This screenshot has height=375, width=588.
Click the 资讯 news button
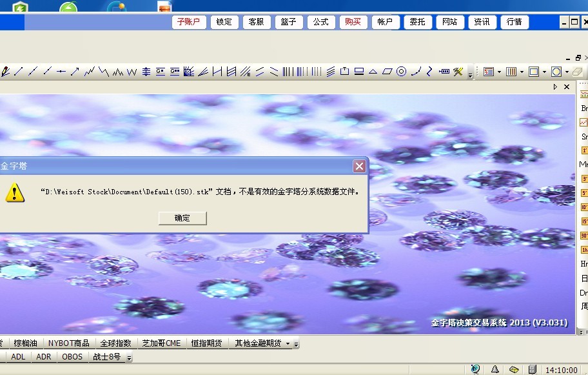(x=482, y=22)
